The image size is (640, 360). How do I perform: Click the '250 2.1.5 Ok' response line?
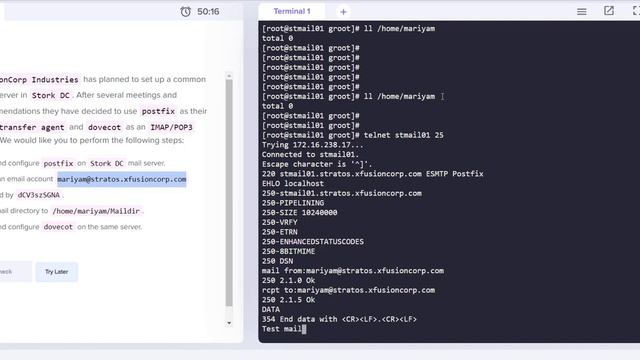point(288,300)
